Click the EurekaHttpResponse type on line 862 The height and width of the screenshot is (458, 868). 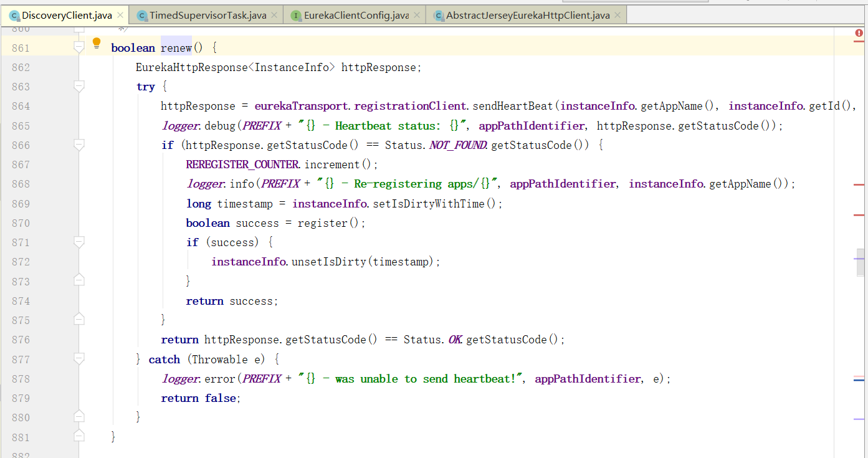pyautogui.click(x=192, y=67)
